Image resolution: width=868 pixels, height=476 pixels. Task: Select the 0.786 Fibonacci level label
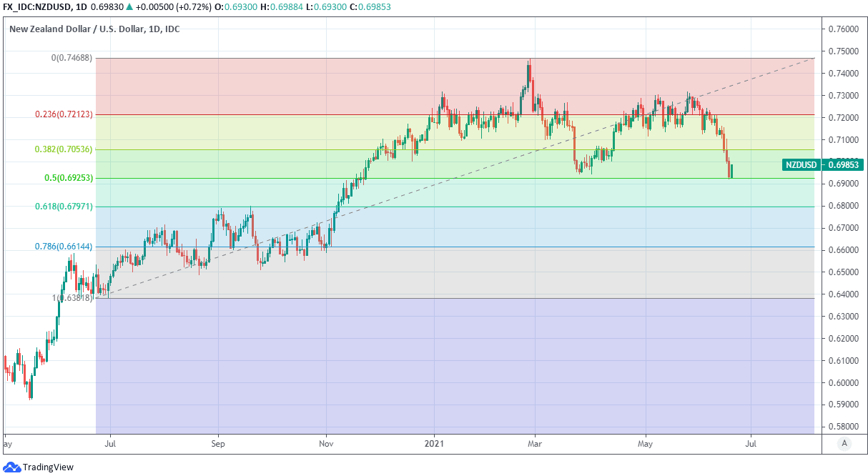(64, 247)
